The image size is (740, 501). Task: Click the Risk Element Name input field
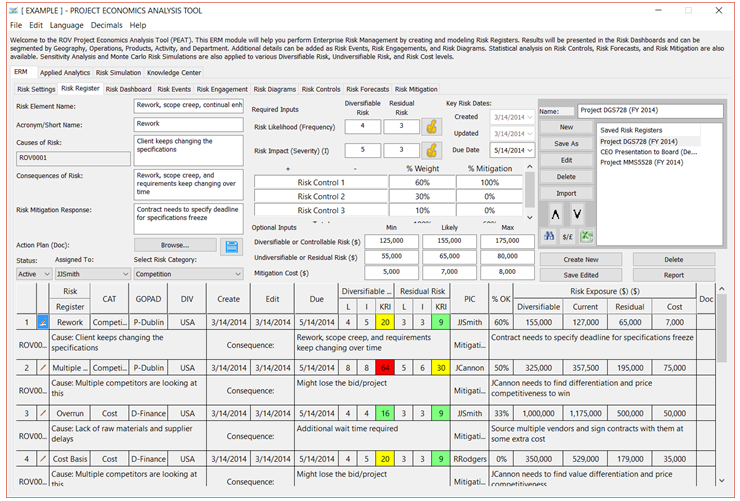(189, 106)
